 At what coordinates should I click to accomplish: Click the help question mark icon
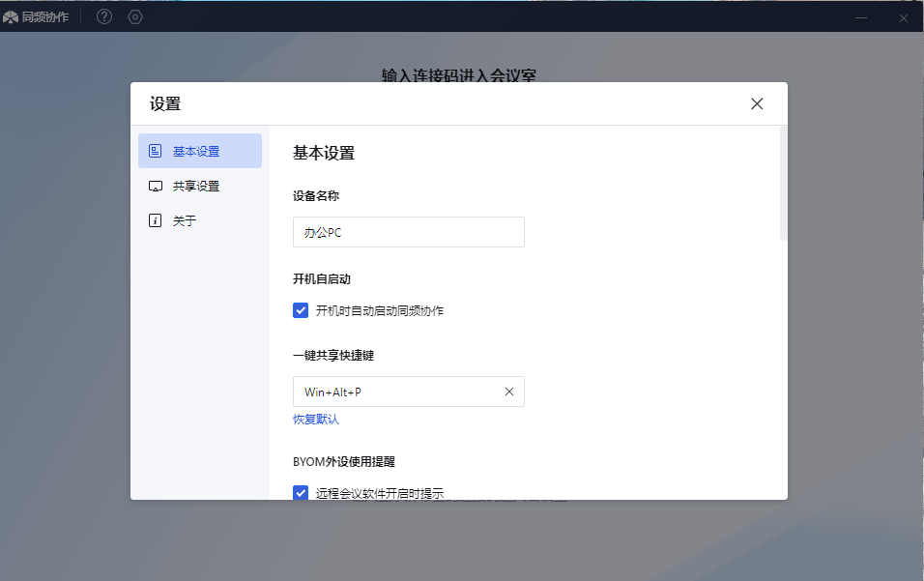pyautogui.click(x=104, y=16)
